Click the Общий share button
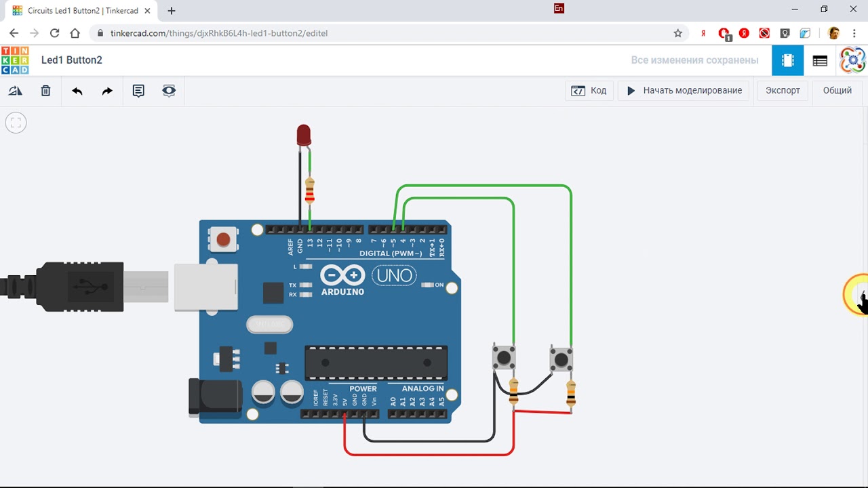The image size is (868, 488). pyautogui.click(x=837, y=90)
